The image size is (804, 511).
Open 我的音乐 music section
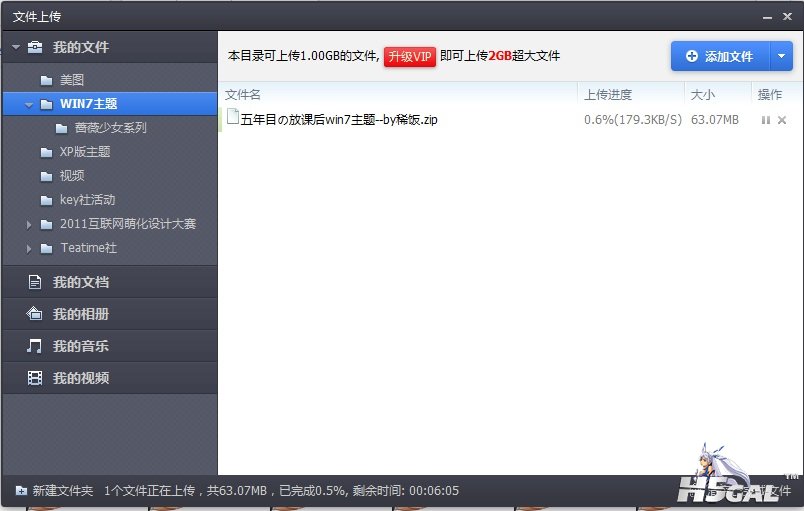(80, 346)
